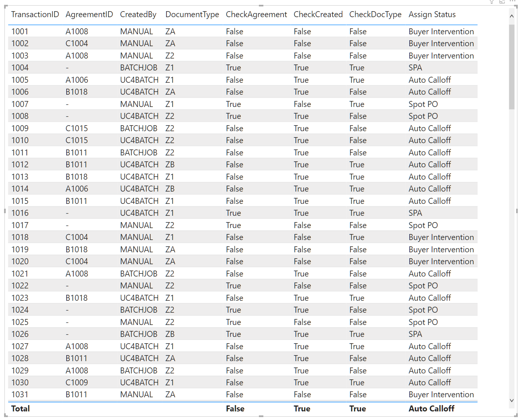
Task: Select B1018 in row 1019
Action: click(x=76, y=250)
